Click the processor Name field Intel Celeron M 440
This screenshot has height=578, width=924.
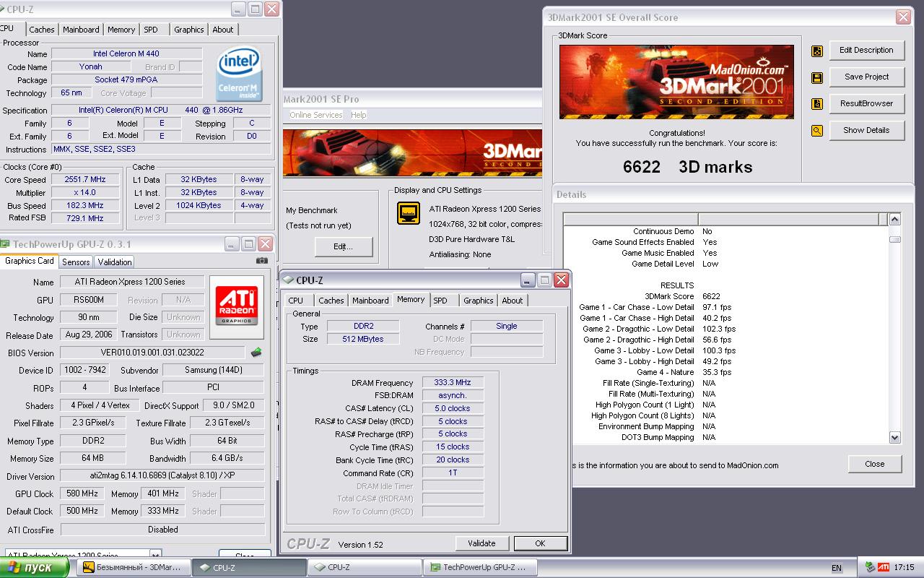(x=126, y=53)
